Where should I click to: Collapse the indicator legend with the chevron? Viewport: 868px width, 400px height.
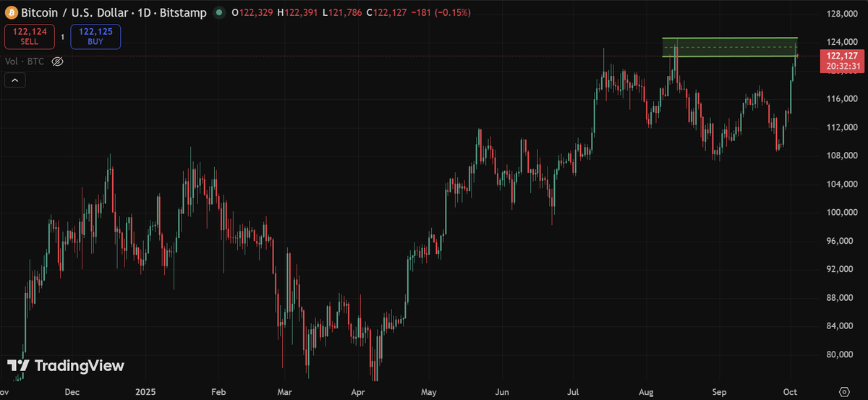pyautogui.click(x=14, y=80)
